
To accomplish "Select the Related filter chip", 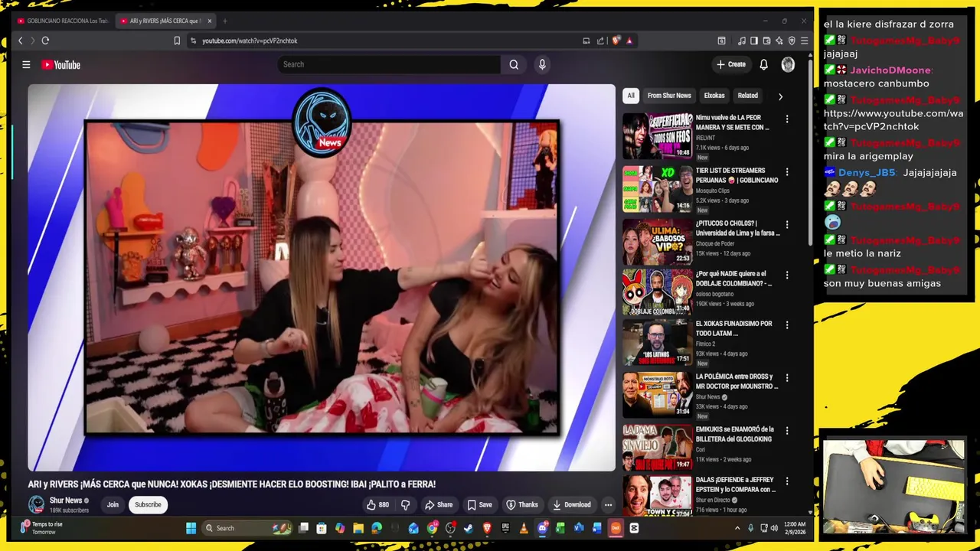I will point(747,96).
